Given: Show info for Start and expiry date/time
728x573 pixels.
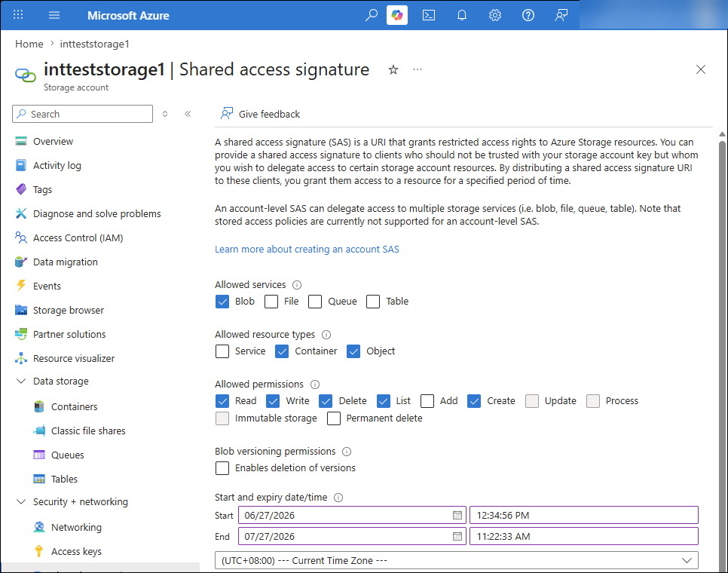Looking at the screenshot, I should pos(338,498).
